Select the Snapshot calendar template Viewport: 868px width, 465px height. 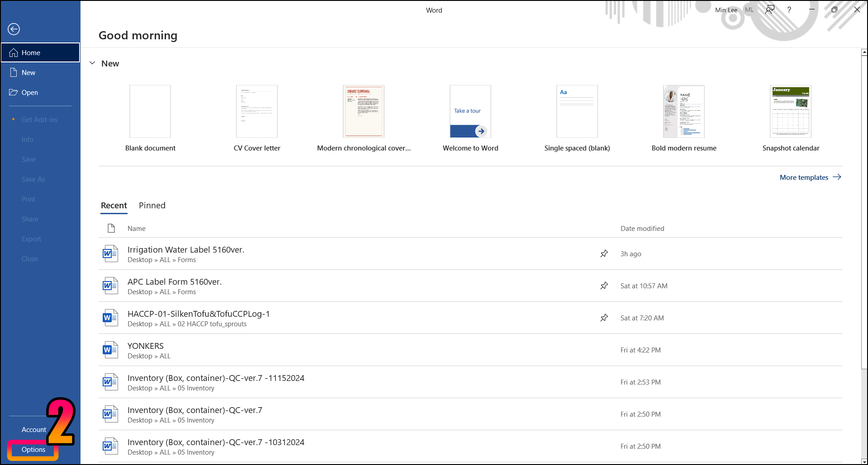[x=791, y=118]
